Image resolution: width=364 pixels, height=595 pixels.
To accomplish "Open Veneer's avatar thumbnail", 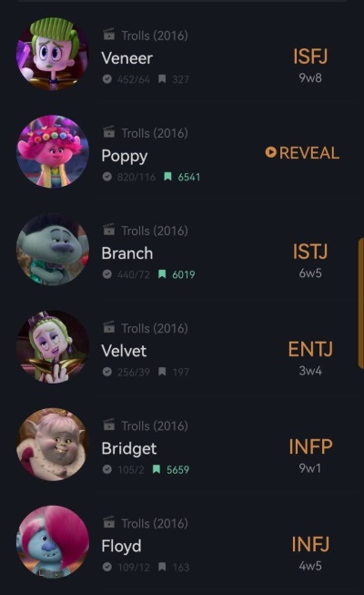I will [x=53, y=54].
